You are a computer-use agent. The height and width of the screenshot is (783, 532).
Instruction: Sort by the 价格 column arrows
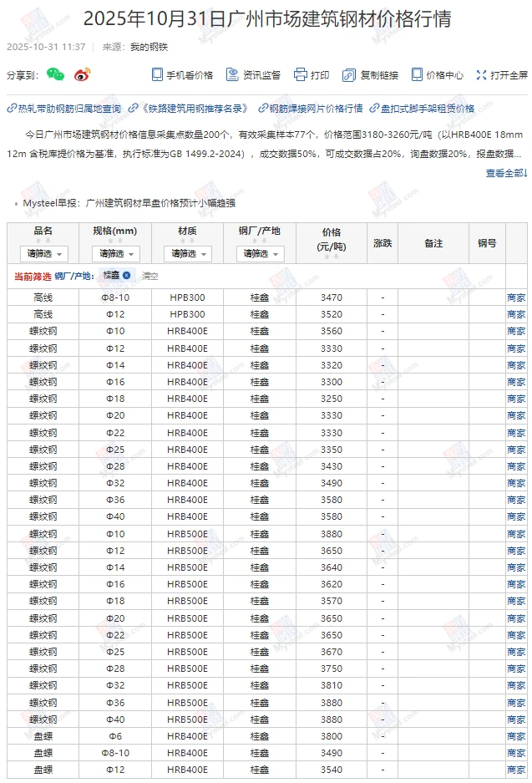click(x=332, y=257)
